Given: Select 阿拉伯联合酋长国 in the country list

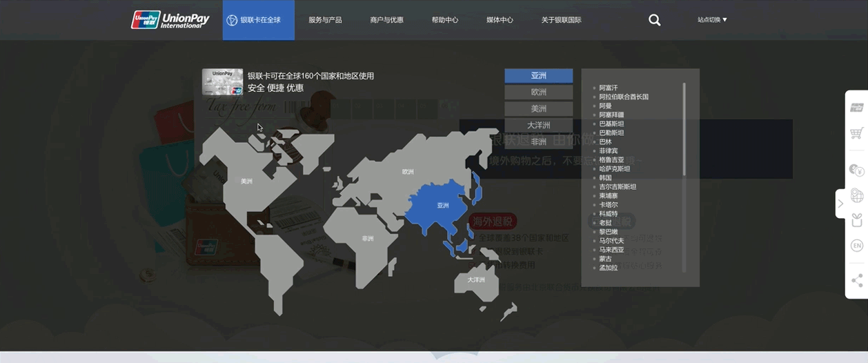Looking at the screenshot, I should tap(624, 97).
